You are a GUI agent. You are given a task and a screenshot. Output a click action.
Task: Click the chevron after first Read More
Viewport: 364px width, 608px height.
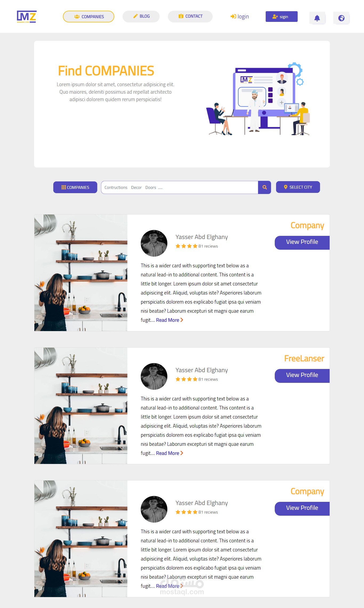click(182, 320)
